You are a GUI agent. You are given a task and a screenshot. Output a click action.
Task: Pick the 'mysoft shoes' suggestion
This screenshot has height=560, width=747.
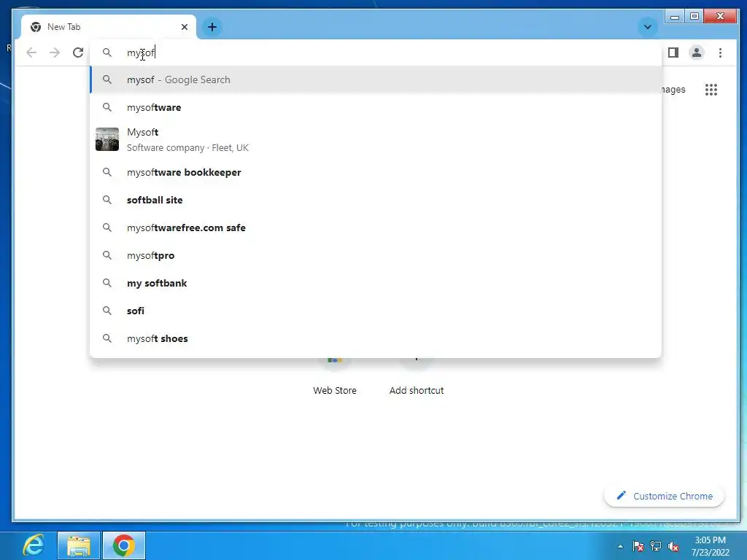(376, 338)
